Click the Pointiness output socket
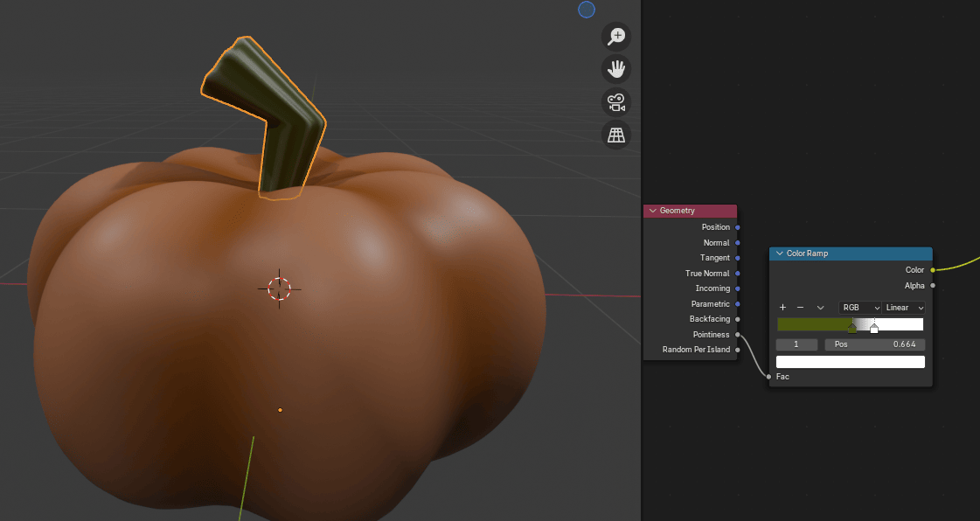The image size is (980, 521). 738,334
